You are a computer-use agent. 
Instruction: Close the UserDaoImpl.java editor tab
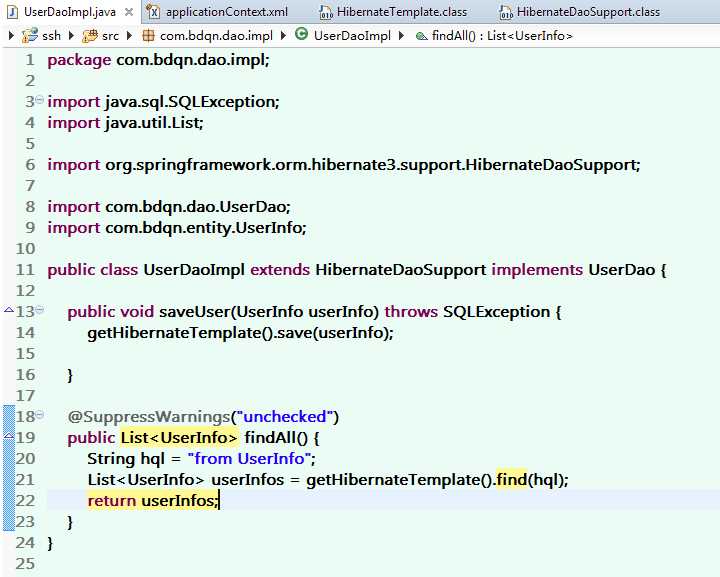[129, 12]
